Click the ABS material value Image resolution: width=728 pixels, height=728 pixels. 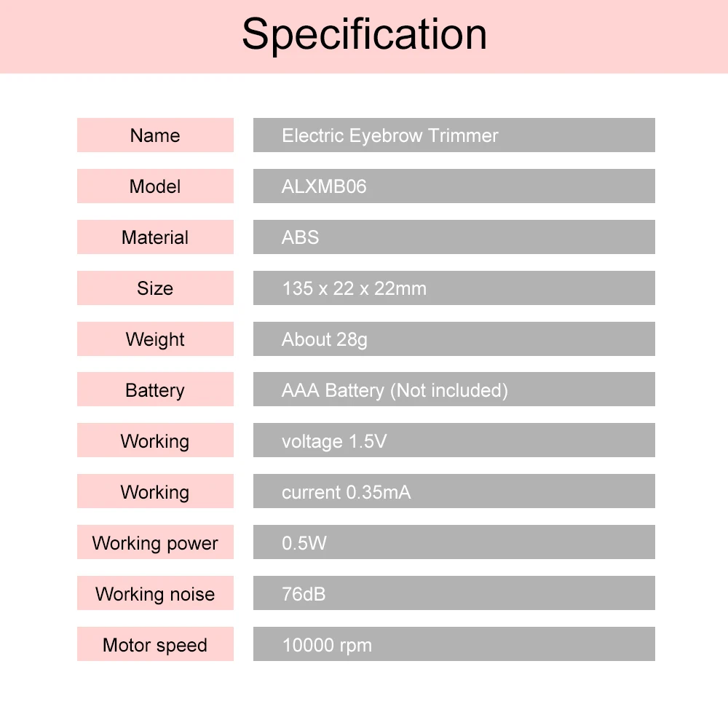pyautogui.click(x=300, y=237)
